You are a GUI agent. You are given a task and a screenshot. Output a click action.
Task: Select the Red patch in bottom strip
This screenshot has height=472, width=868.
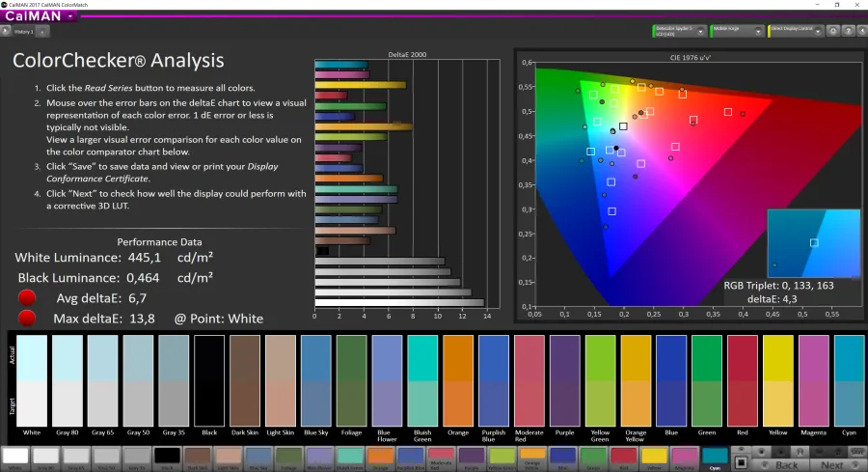coord(623,458)
